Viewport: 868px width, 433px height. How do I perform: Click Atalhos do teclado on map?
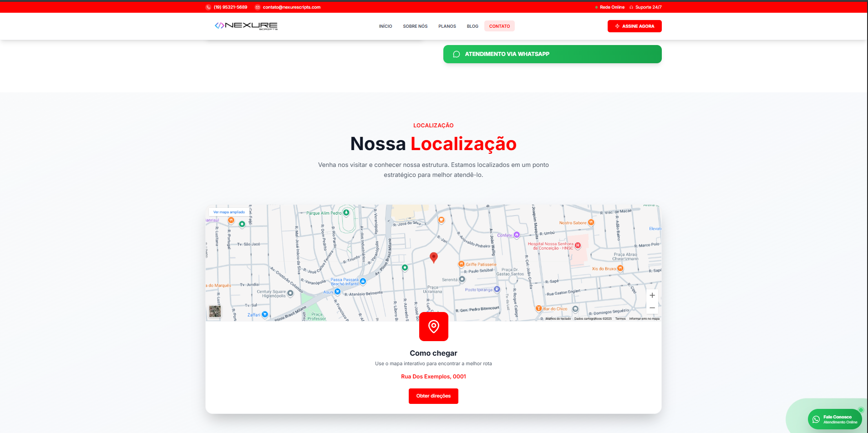pyautogui.click(x=558, y=319)
